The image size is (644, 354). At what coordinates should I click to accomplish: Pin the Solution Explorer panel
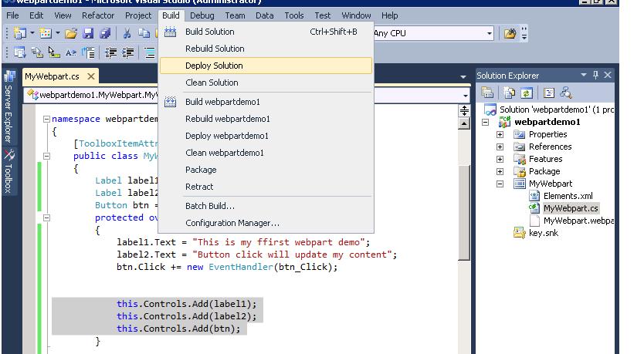click(595, 75)
